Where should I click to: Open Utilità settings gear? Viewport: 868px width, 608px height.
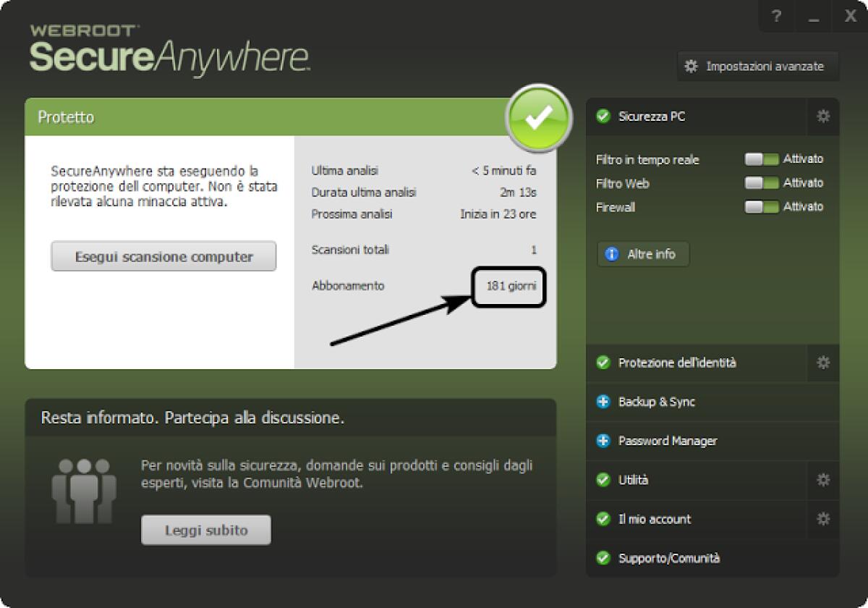pyautogui.click(x=822, y=479)
